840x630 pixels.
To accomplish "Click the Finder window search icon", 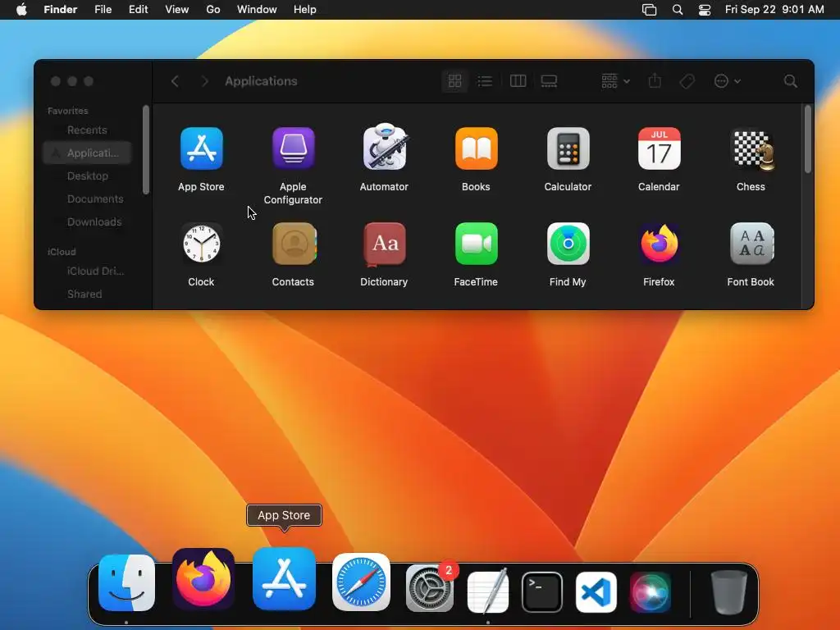I will click(x=790, y=81).
